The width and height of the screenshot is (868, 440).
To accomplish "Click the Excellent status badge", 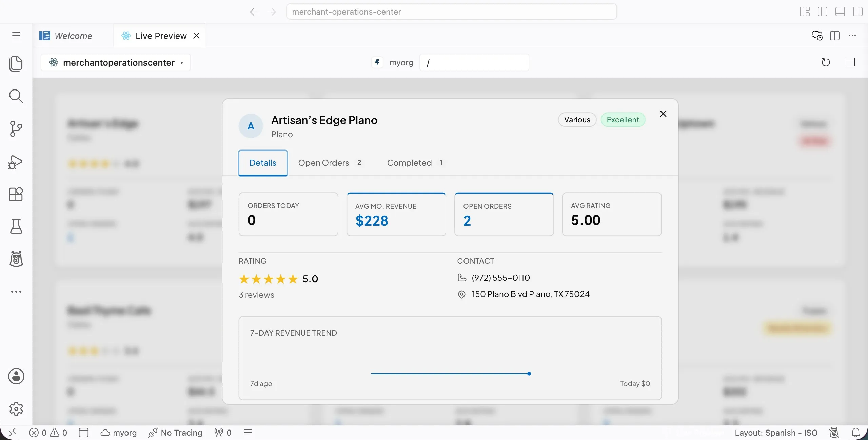I will pyautogui.click(x=623, y=120).
